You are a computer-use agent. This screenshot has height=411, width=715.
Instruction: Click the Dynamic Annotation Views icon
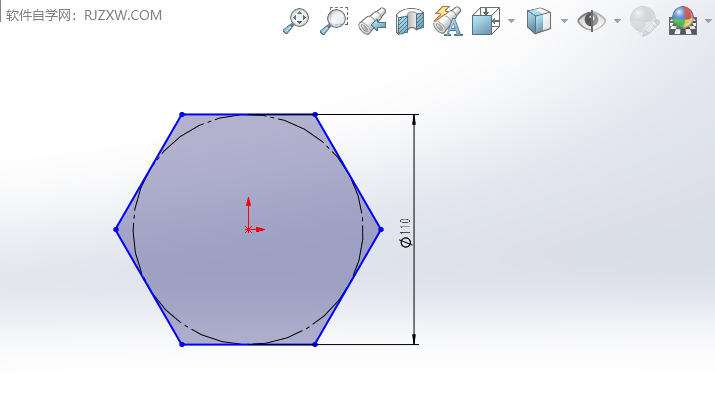click(x=447, y=21)
